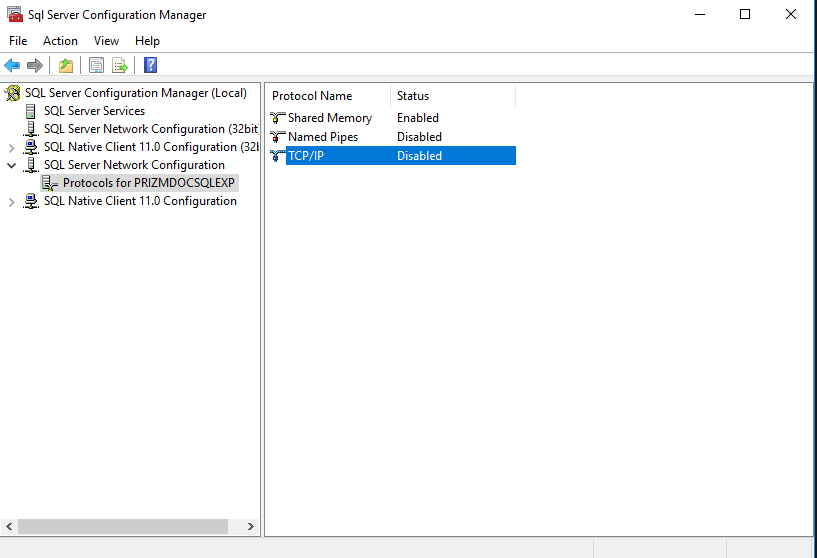Viewport: 817px width, 558px height.
Task: Select the TCP/IP protocol row
Action: (393, 155)
